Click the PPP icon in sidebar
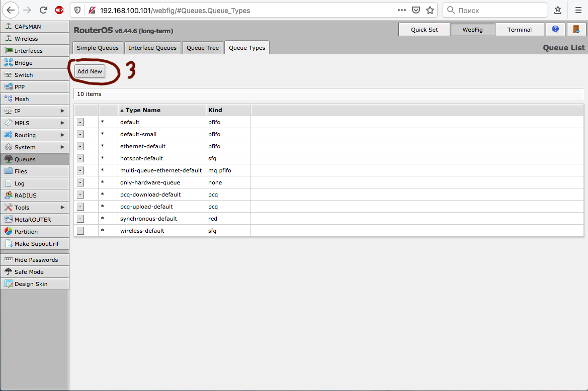Viewport: 588px width, 391px height. (8, 86)
